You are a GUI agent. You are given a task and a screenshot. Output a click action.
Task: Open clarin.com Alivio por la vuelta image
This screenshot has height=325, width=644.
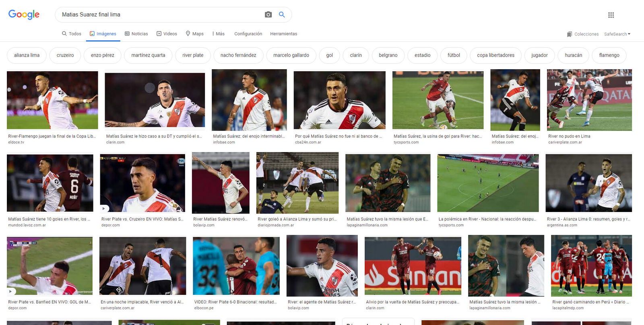point(413,266)
